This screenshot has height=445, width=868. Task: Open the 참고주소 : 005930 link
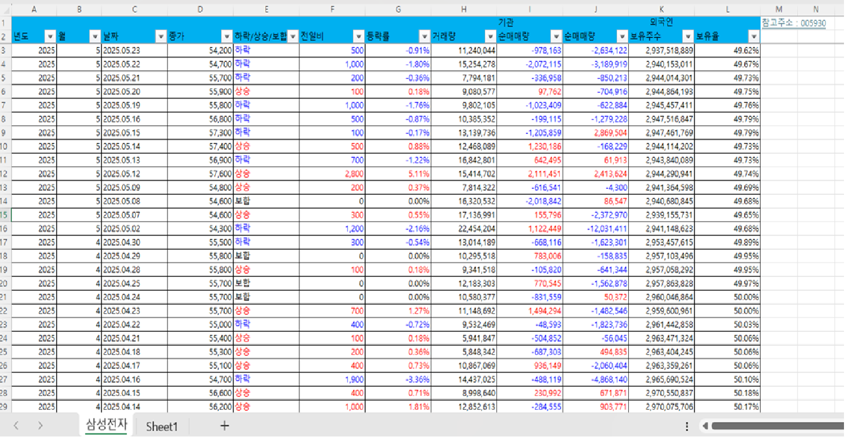pyautogui.click(x=793, y=23)
